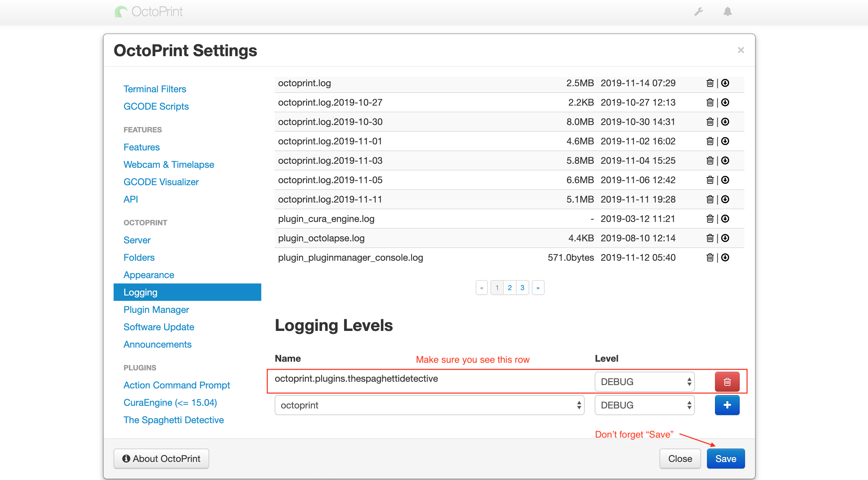Download the octoprint.log file
Viewport: 868px width, 480px height.
(x=725, y=83)
